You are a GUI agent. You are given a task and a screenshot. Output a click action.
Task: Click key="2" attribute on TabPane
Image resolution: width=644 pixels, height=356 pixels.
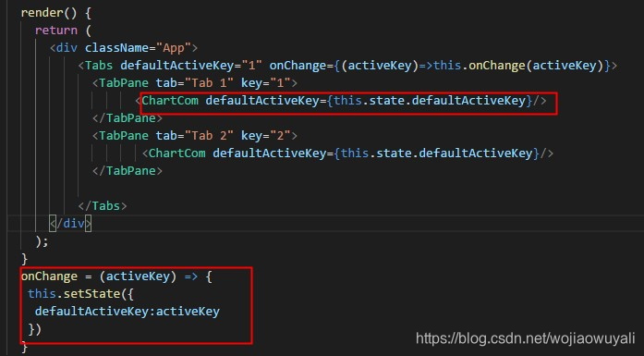click(x=265, y=136)
